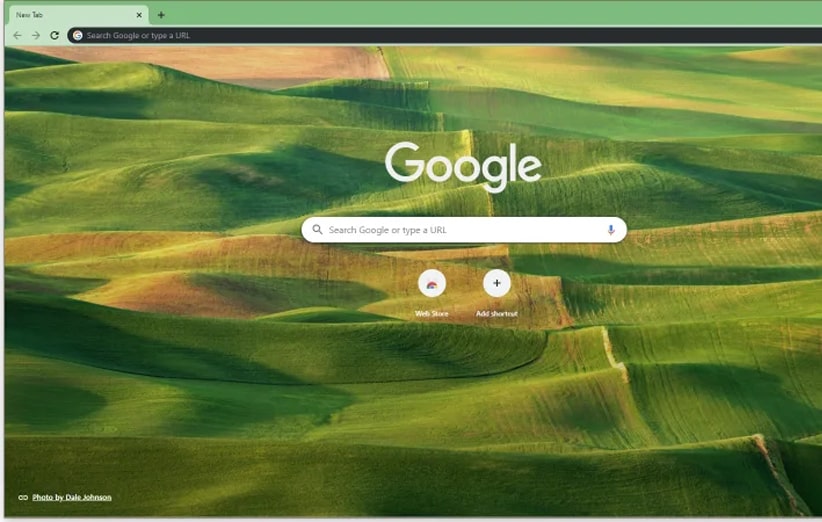Reload the current page
Image resolution: width=822 pixels, height=522 pixels.
click(x=55, y=35)
